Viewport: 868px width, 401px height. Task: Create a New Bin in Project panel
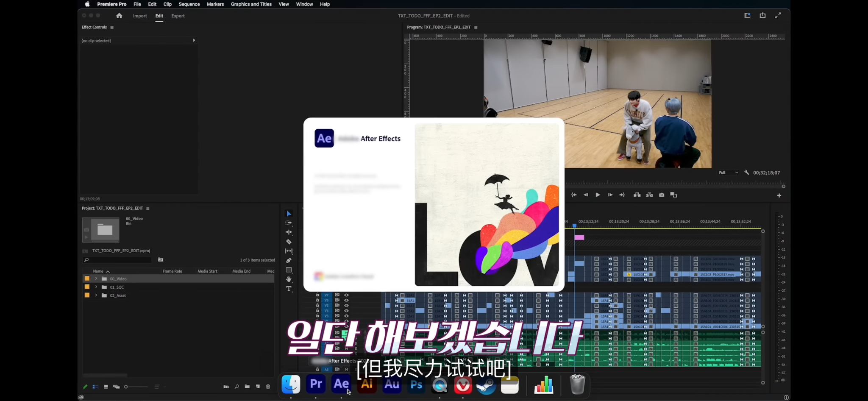point(247,387)
